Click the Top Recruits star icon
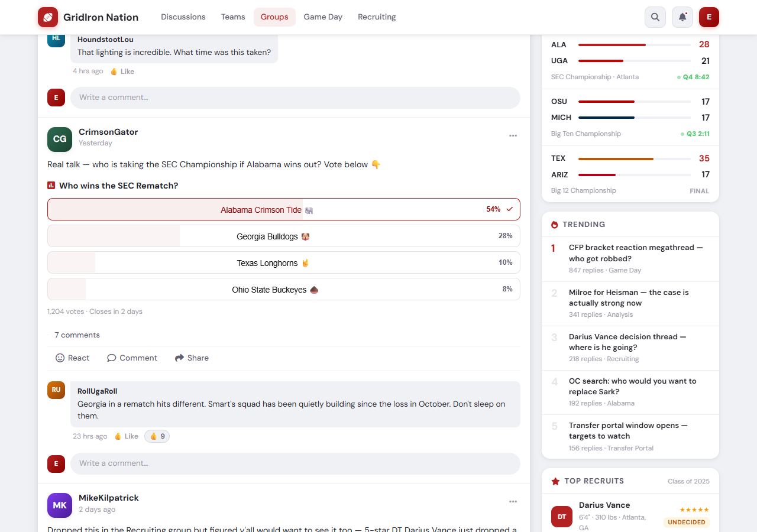Screen dimensions: 757x532 555,481
